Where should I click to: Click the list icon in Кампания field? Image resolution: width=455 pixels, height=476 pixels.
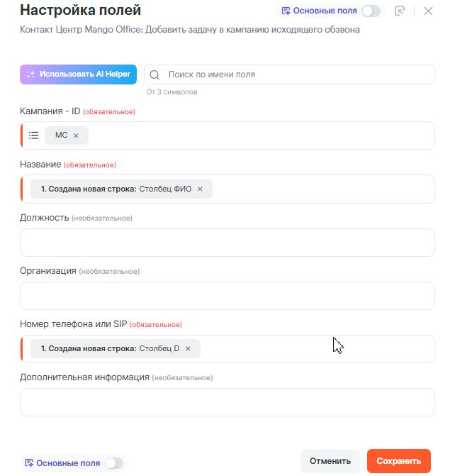pyautogui.click(x=33, y=135)
